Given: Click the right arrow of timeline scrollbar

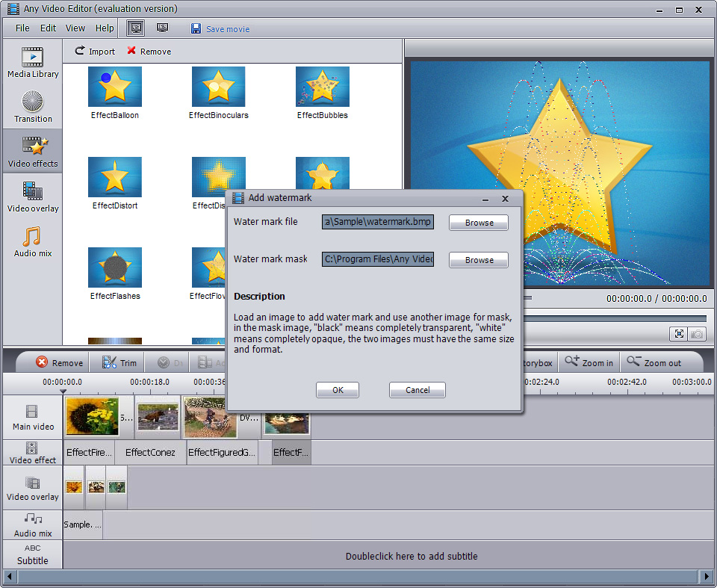Looking at the screenshot, I should point(707,576).
